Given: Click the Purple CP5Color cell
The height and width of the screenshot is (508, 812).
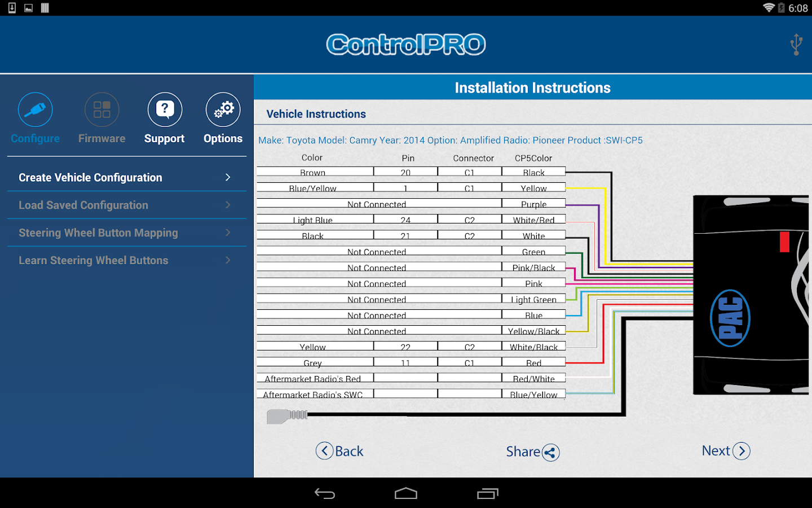Looking at the screenshot, I should point(533,203).
